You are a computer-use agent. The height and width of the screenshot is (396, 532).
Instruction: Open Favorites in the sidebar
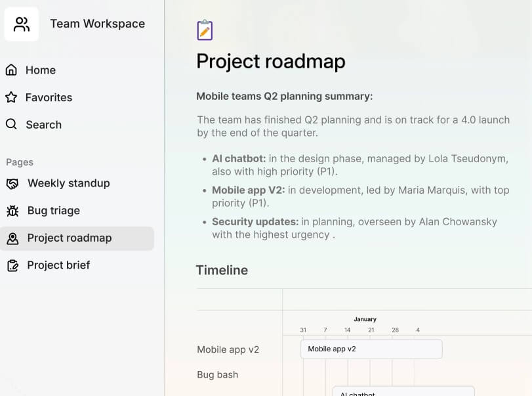(49, 97)
